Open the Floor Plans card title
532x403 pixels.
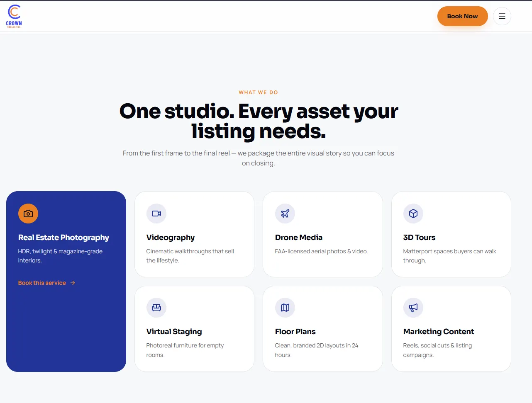click(x=295, y=332)
